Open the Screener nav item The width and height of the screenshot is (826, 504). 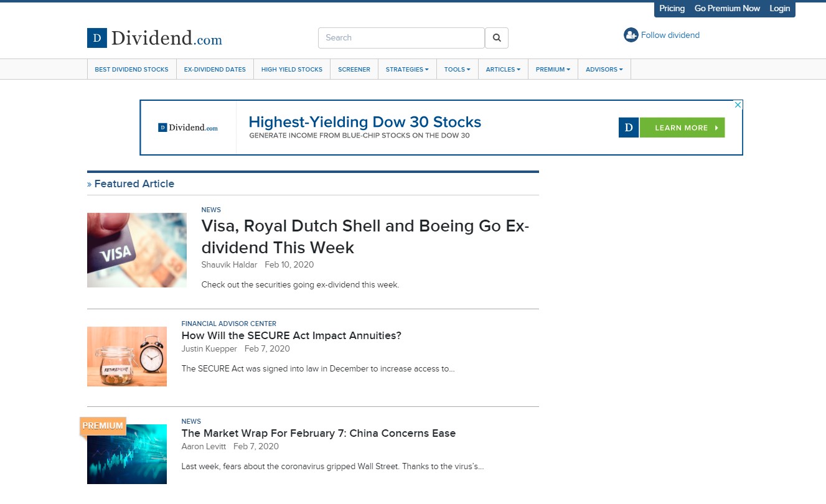tap(354, 70)
